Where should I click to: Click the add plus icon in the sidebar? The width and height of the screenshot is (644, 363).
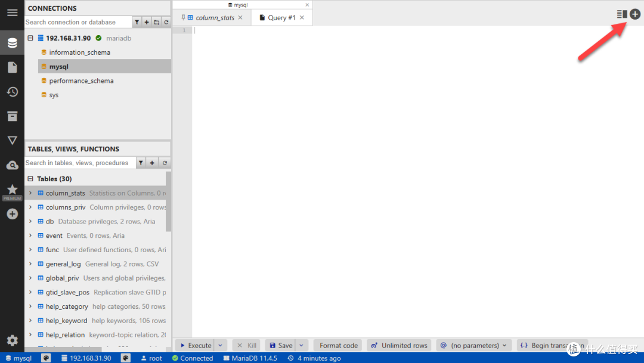pos(13,214)
